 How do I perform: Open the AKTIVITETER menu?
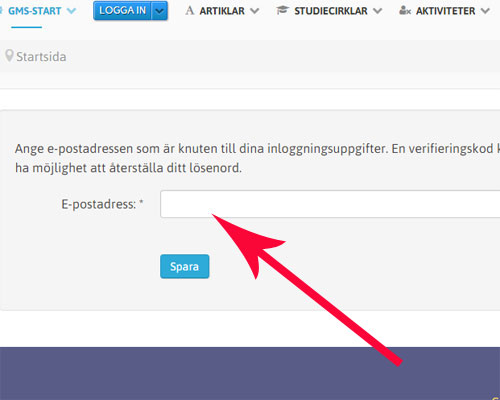(446, 11)
